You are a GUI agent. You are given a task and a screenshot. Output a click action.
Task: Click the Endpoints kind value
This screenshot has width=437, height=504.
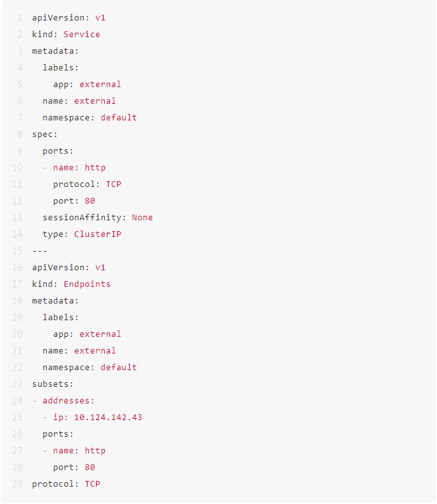click(86, 284)
